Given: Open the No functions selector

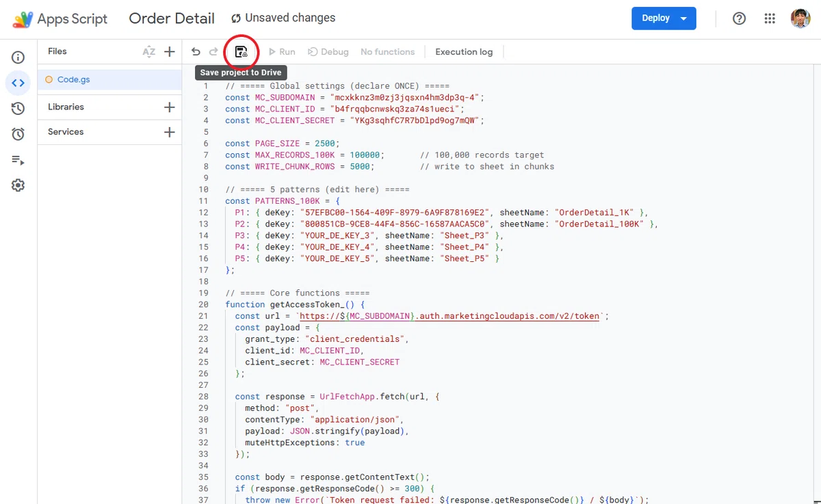Looking at the screenshot, I should (x=387, y=52).
